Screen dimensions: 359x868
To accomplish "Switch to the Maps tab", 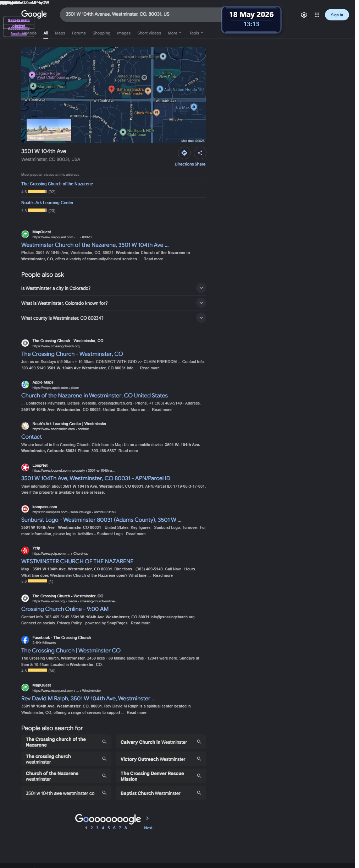I will point(60,33).
